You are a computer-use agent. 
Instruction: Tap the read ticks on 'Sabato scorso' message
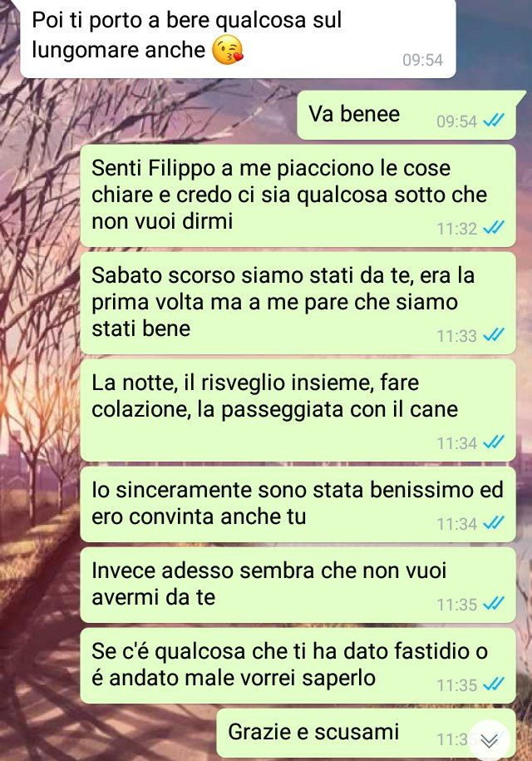[494, 335]
